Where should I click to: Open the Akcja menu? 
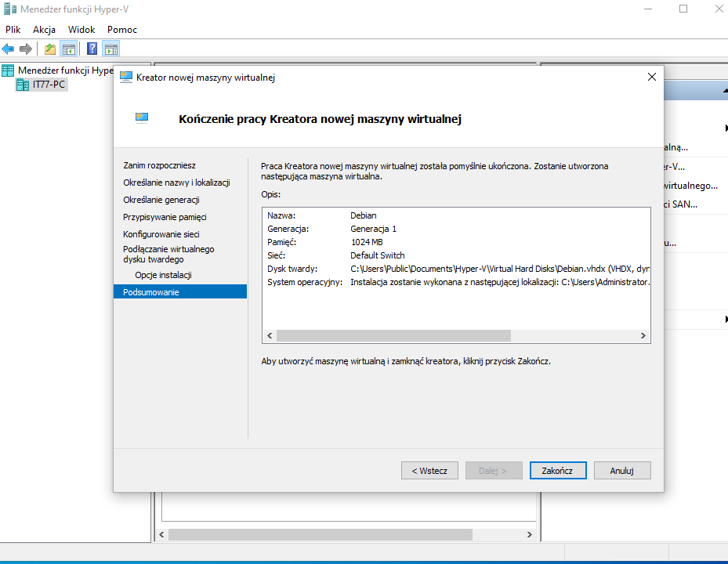pyautogui.click(x=44, y=29)
